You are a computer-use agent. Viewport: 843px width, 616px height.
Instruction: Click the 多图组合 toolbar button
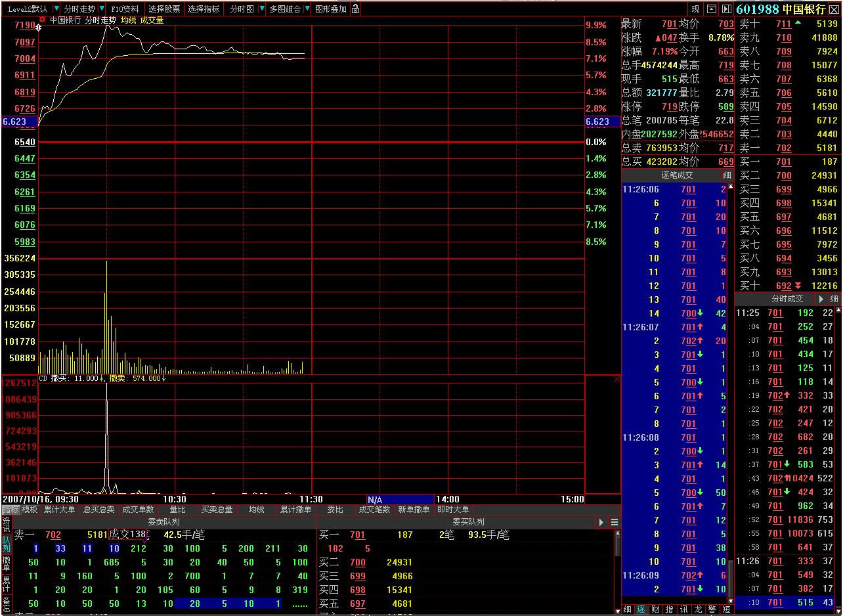[x=286, y=9]
